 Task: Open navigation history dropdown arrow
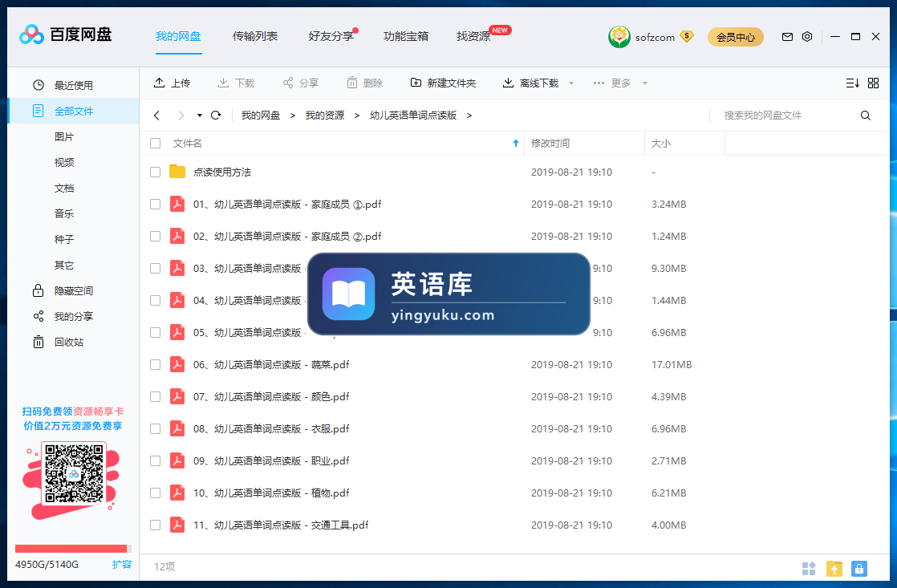pos(200,116)
